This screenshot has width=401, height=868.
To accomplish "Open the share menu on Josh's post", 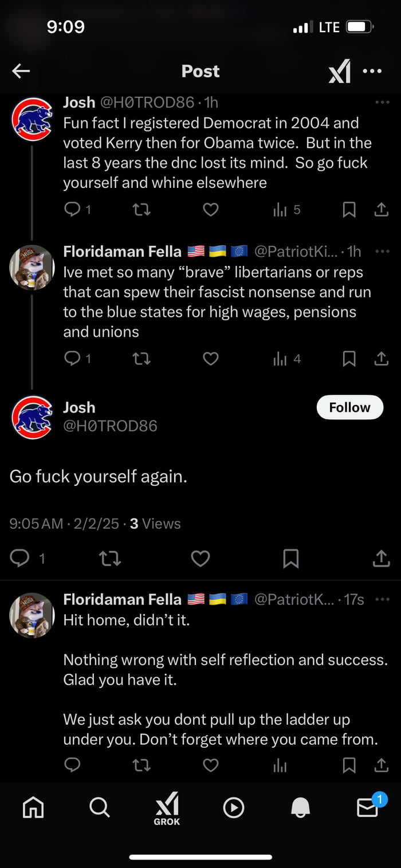I will [380, 558].
